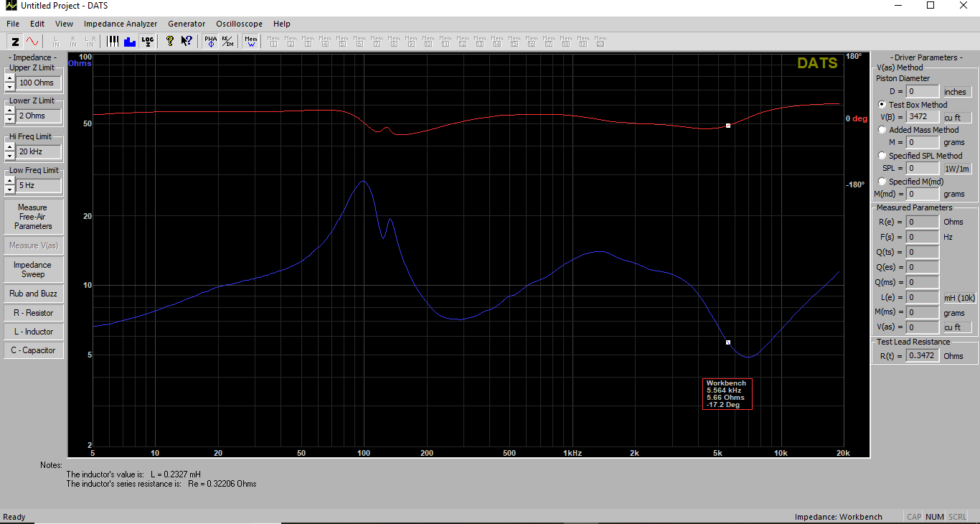
Task: Click the Mem 1 memory slot icon
Action: pos(273,42)
